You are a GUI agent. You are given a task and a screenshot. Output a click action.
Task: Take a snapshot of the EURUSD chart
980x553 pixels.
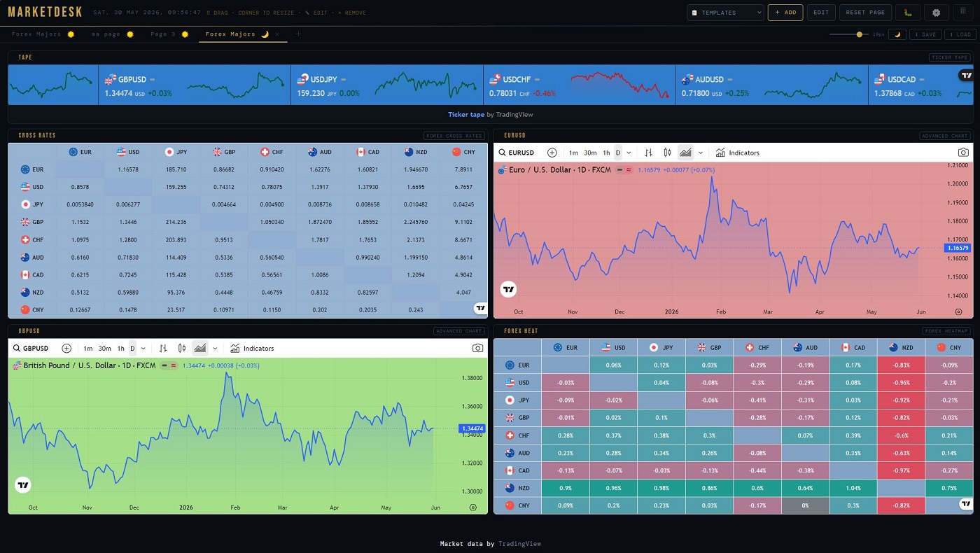click(x=963, y=153)
